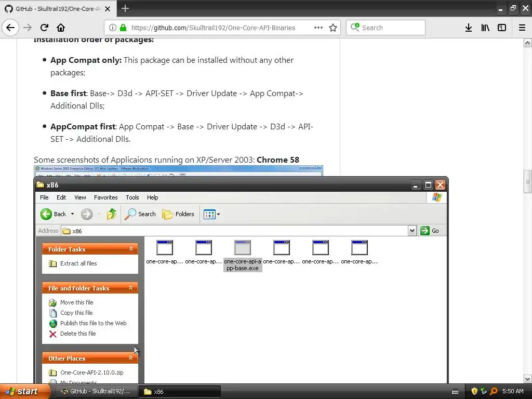Screen dimensions: 532x399
Task: Expand the Address bar dropdown
Action: pyautogui.click(x=412, y=231)
